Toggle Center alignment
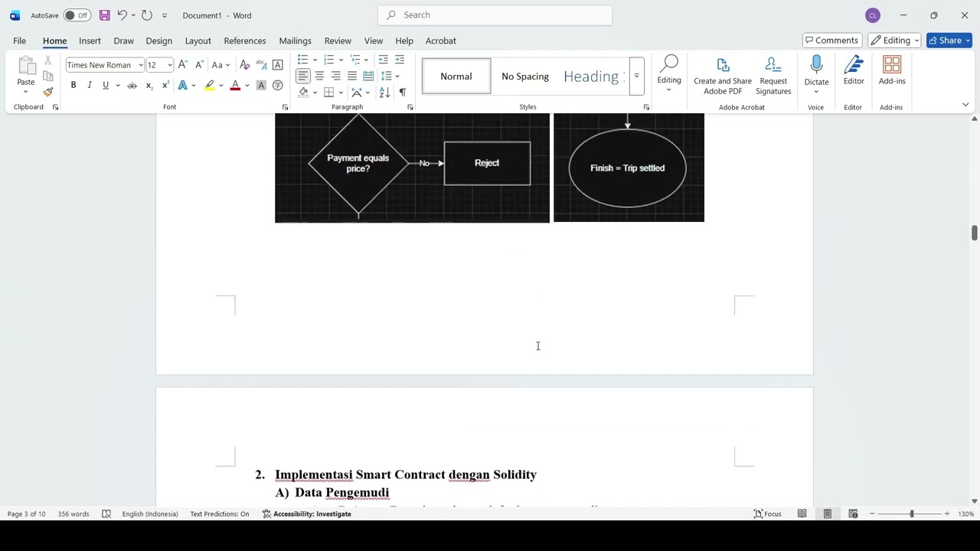Viewport: 980px width, 551px height. point(319,76)
